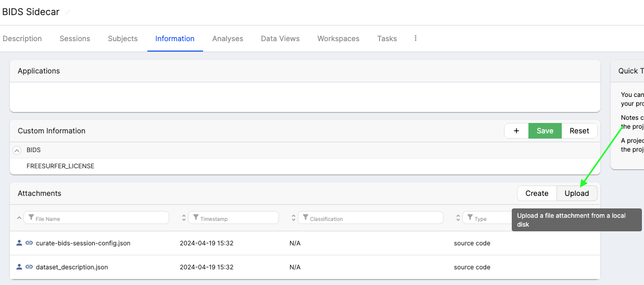Switch to the Sessions tab
This screenshot has height=285, width=644.
(75, 39)
